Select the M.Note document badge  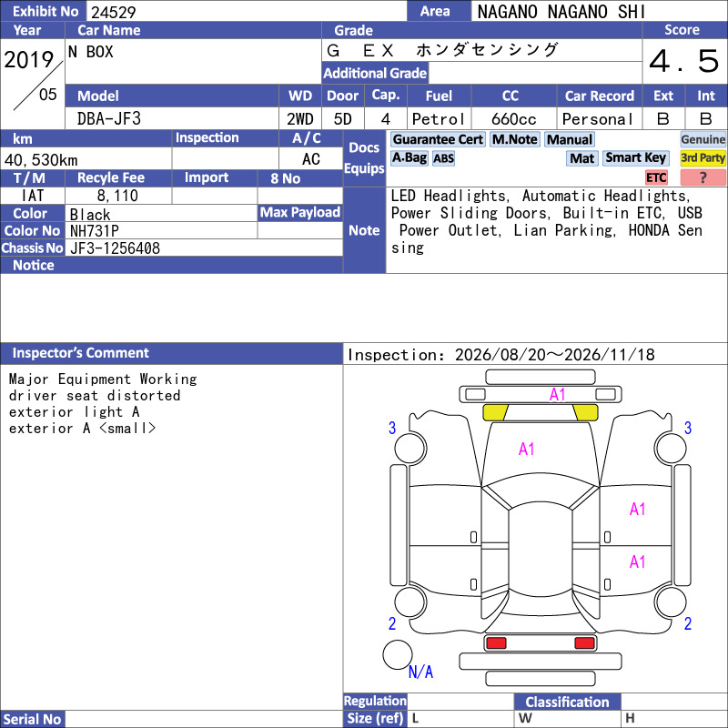tap(515, 139)
